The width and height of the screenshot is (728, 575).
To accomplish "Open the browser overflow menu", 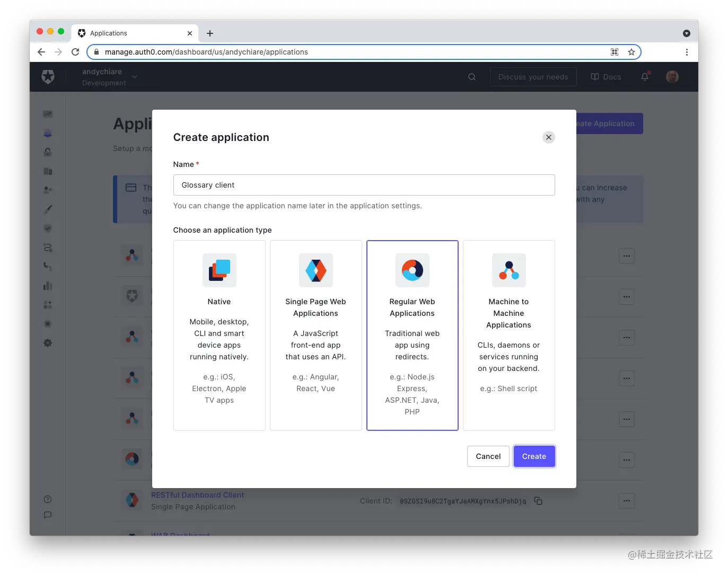I will [x=687, y=51].
